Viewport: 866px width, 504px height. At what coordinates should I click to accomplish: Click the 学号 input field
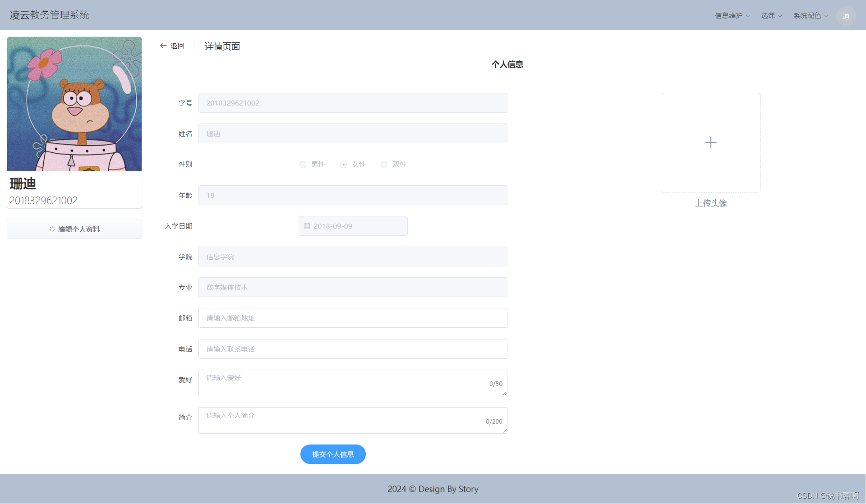point(353,103)
